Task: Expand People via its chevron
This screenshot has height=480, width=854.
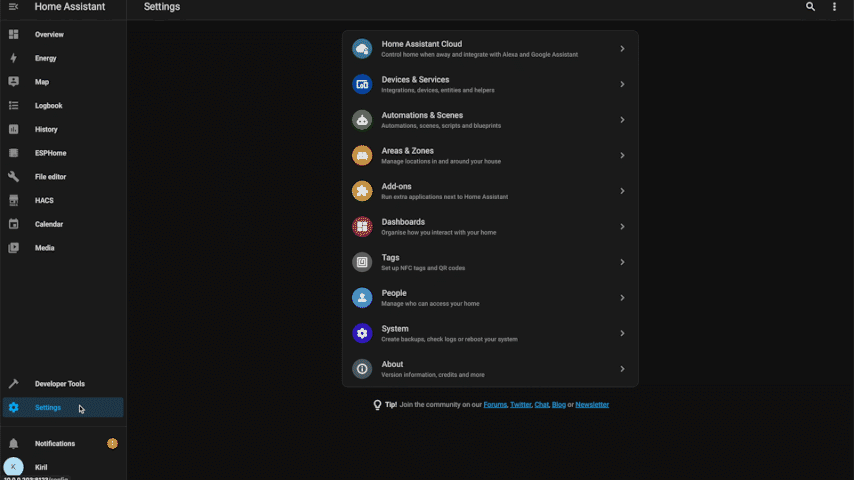Action: coord(622,297)
